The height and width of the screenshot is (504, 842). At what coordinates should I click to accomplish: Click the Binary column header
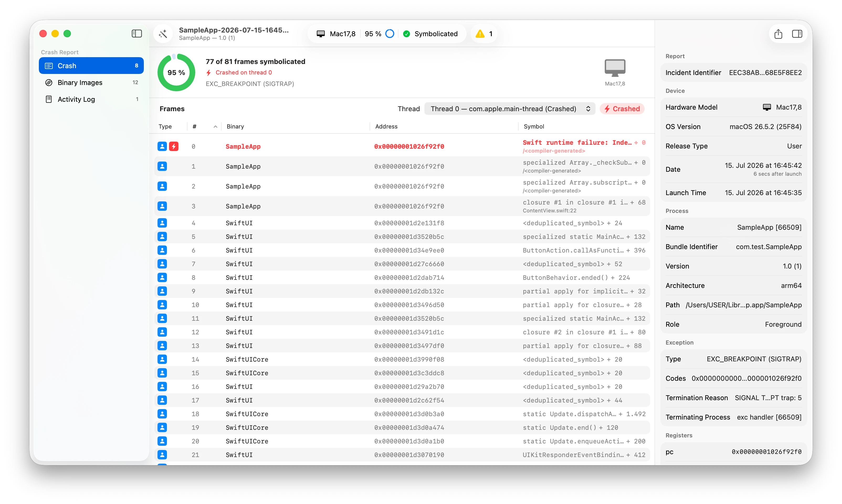[235, 126]
